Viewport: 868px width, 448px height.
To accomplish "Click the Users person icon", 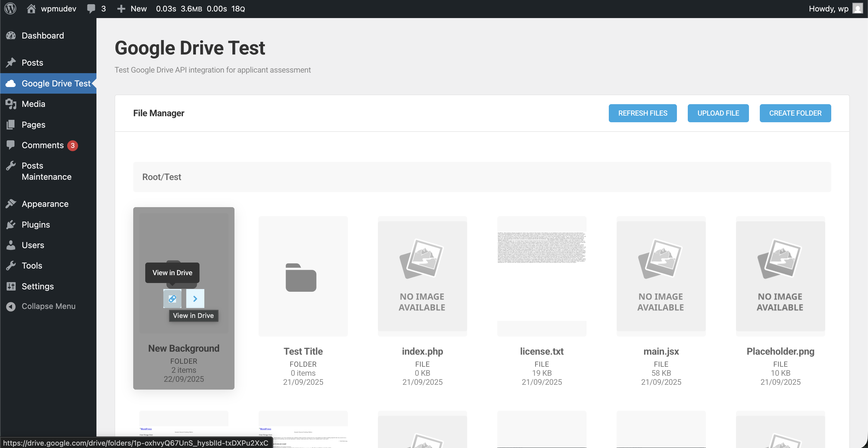I will tap(11, 245).
